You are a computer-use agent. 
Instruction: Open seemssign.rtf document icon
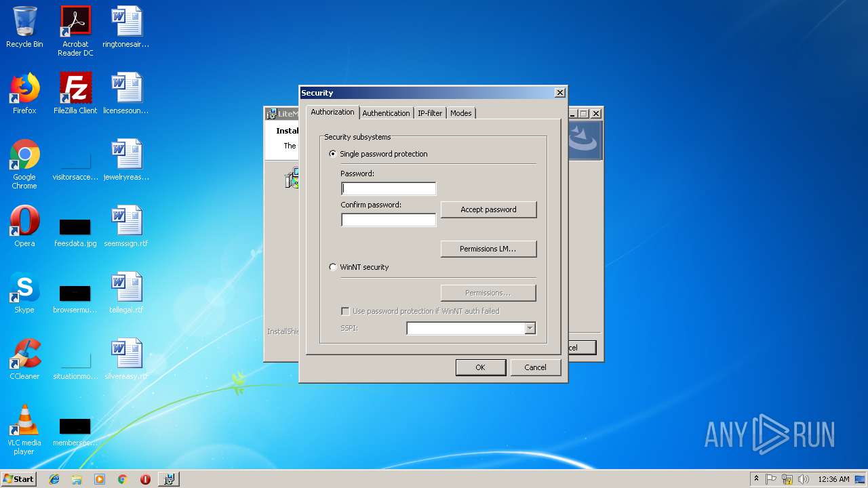(126, 226)
